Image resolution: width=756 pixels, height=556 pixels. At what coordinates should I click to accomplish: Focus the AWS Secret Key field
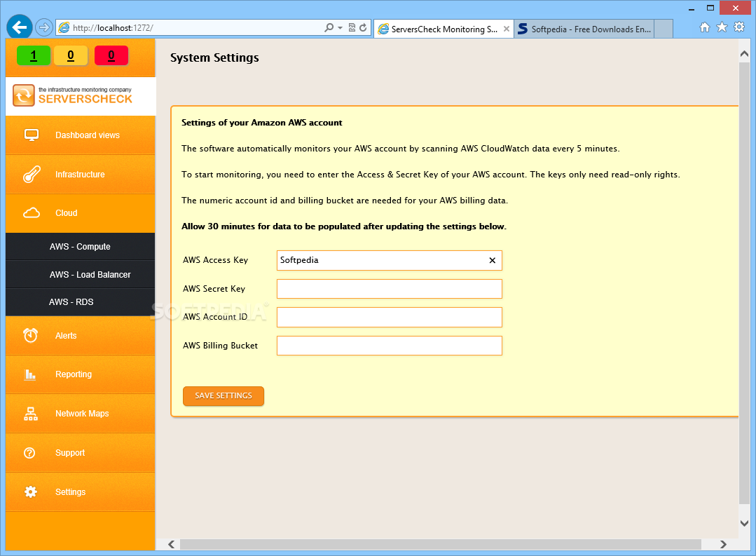(x=389, y=289)
